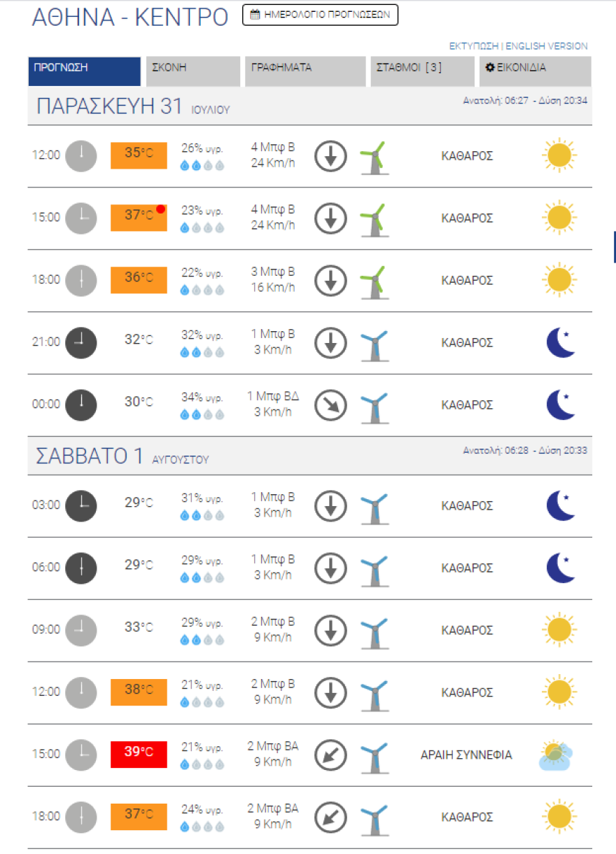Switch to the ΣΚΟΝΗ tab
The height and width of the screenshot is (854, 616).
[x=194, y=71]
